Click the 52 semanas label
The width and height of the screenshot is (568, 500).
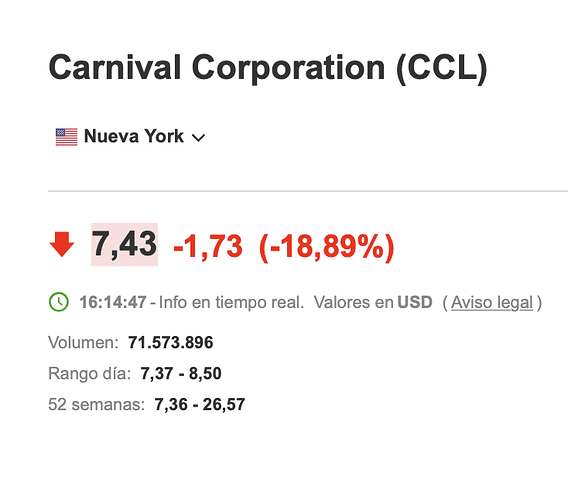[x=96, y=404]
